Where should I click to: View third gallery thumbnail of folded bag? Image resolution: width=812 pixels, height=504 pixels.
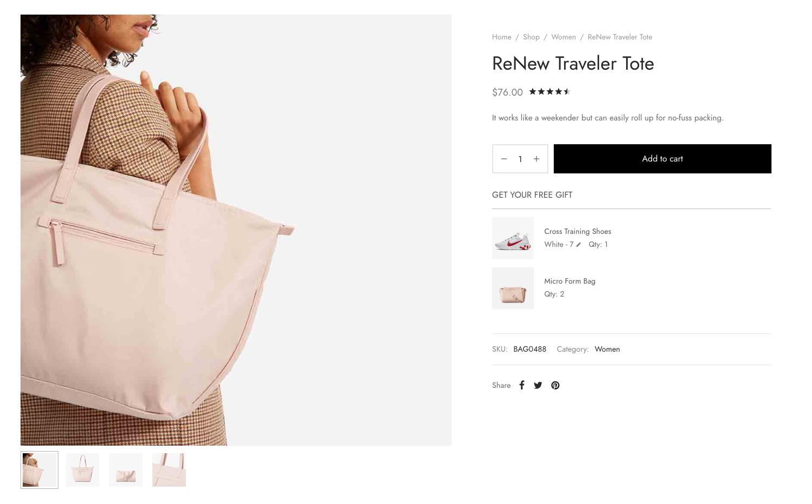pyautogui.click(x=126, y=470)
